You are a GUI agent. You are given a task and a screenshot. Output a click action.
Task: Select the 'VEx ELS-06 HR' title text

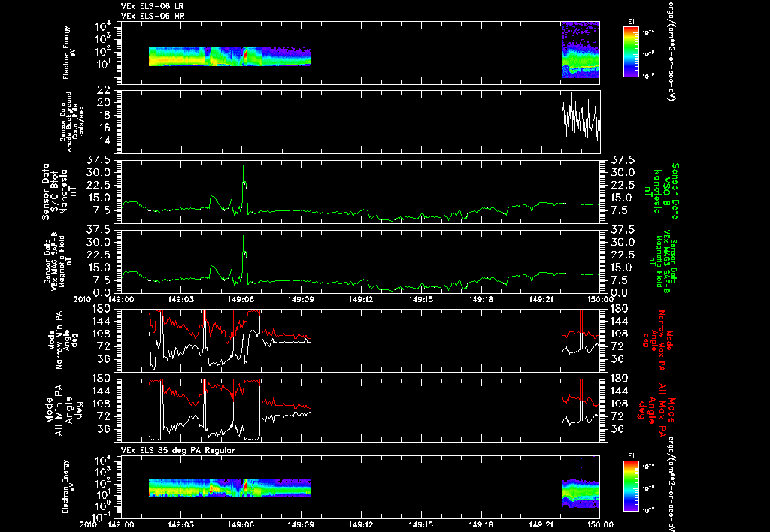(x=153, y=17)
